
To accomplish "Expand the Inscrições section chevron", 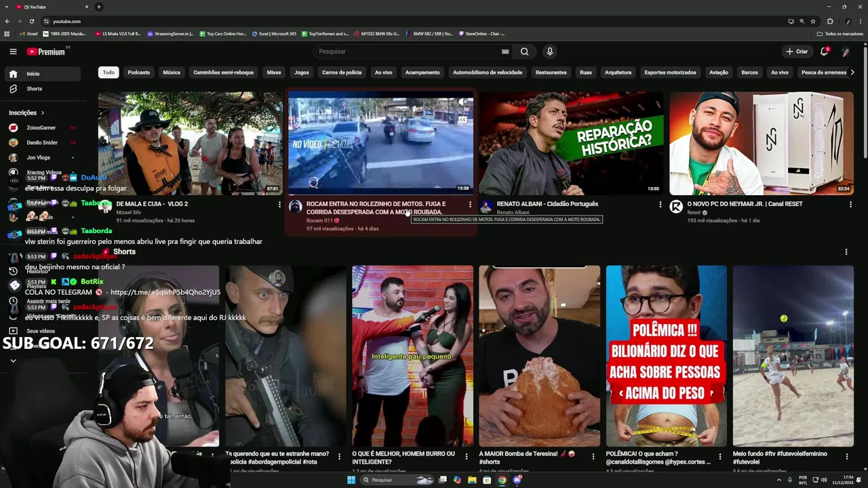I will [43, 113].
